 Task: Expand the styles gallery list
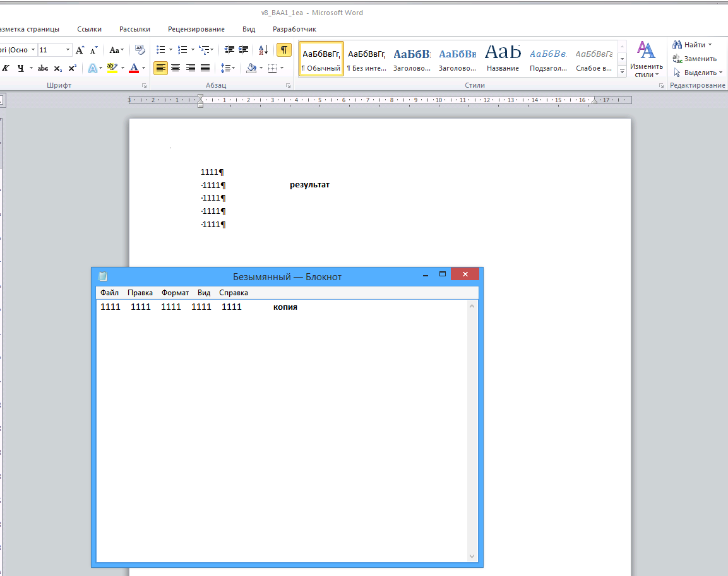coord(622,72)
